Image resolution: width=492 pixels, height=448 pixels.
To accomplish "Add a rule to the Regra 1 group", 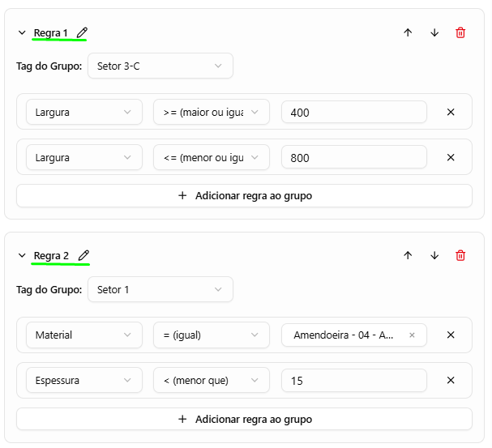I will pos(244,195).
